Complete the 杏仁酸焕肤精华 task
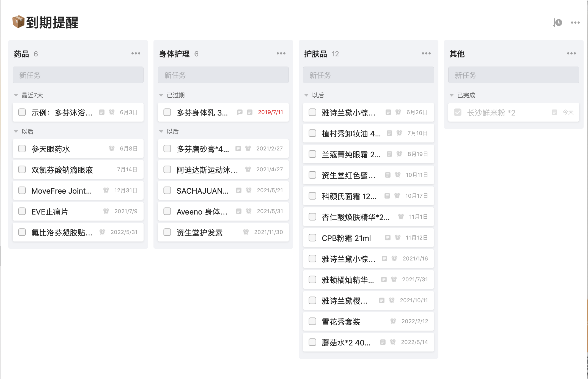Image resolution: width=588 pixels, height=379 pixels. tap(312, 217)
